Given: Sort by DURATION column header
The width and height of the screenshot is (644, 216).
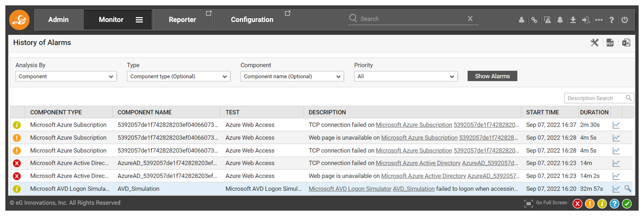Looking at the screenshot, I should pos(594,113).
